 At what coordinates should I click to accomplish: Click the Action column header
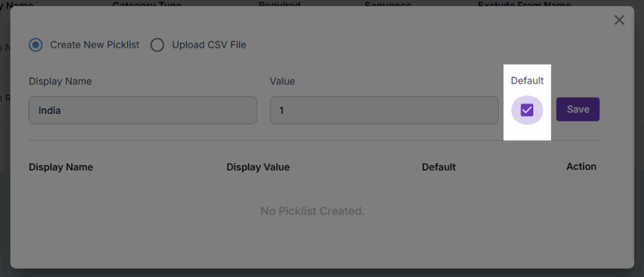[581, 166]
